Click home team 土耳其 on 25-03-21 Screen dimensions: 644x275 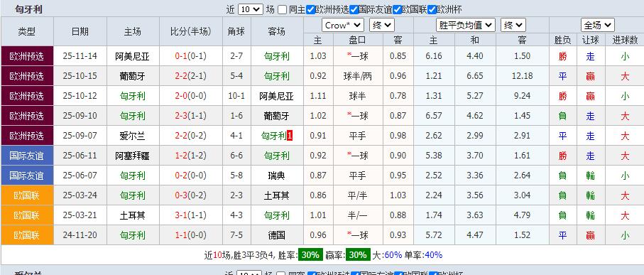(x=132, y=215)
